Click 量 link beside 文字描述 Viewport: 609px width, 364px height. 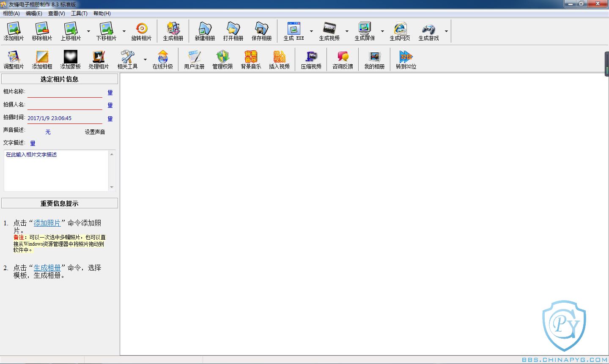tap(33, 143)
